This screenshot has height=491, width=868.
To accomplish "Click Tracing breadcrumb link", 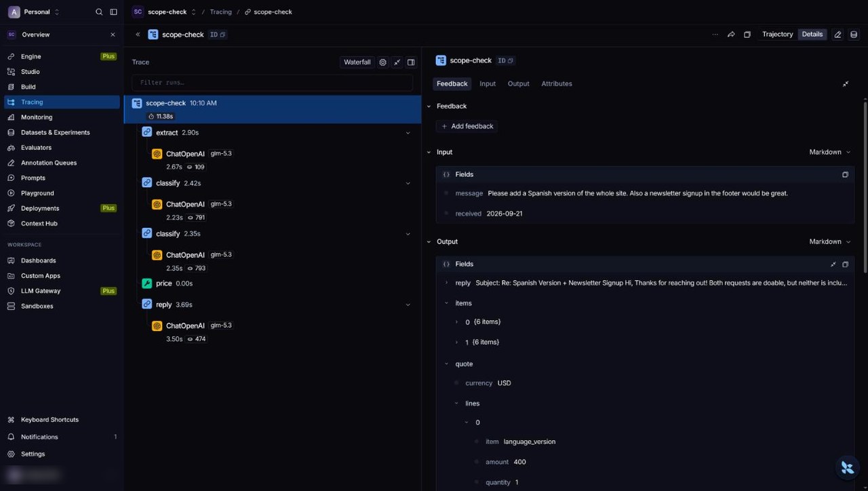I will [x=220, y=12].
